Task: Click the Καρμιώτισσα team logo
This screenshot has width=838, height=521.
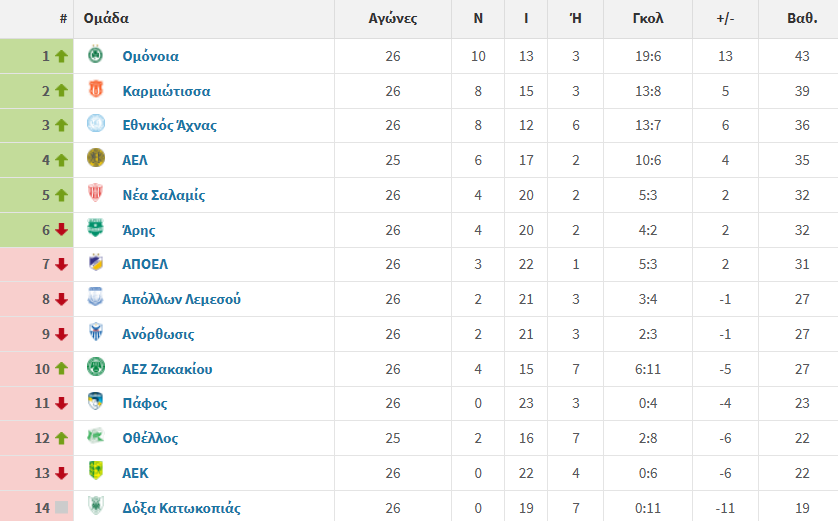Action: [x=96, y=89]
